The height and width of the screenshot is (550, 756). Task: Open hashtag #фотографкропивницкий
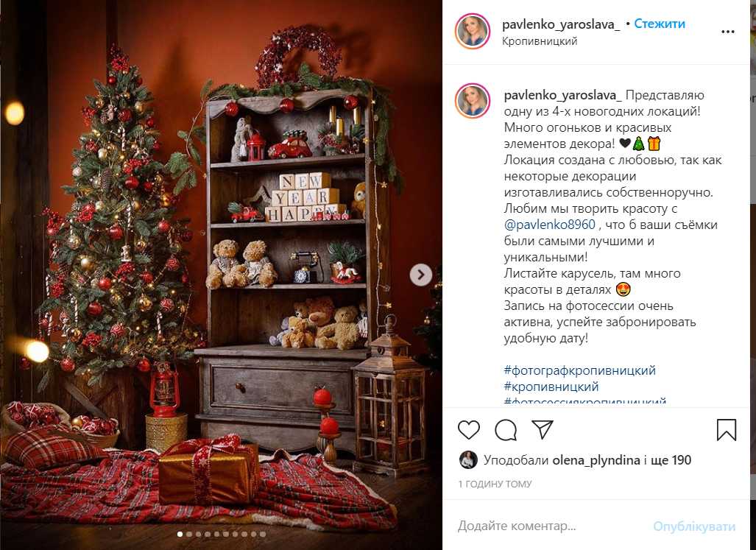(579, 370)
